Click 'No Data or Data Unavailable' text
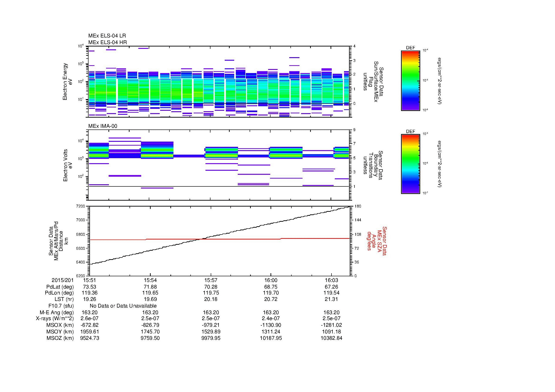 tap(123, 306)
